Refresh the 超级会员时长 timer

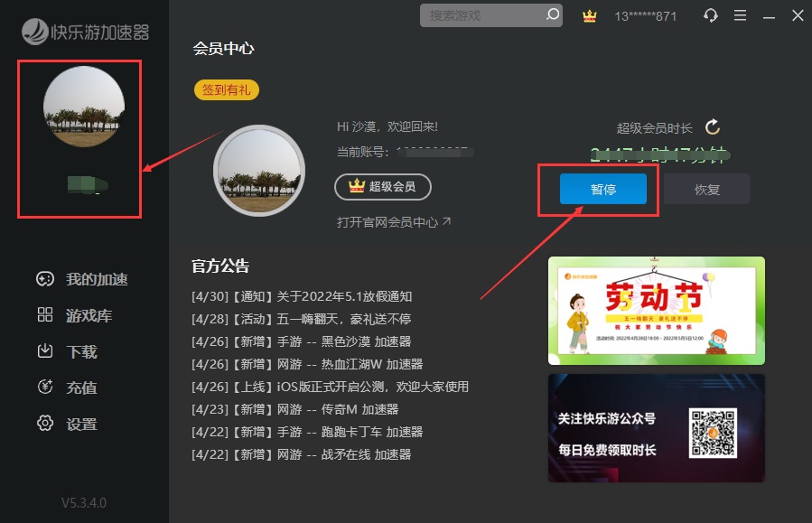pos(713,126)
